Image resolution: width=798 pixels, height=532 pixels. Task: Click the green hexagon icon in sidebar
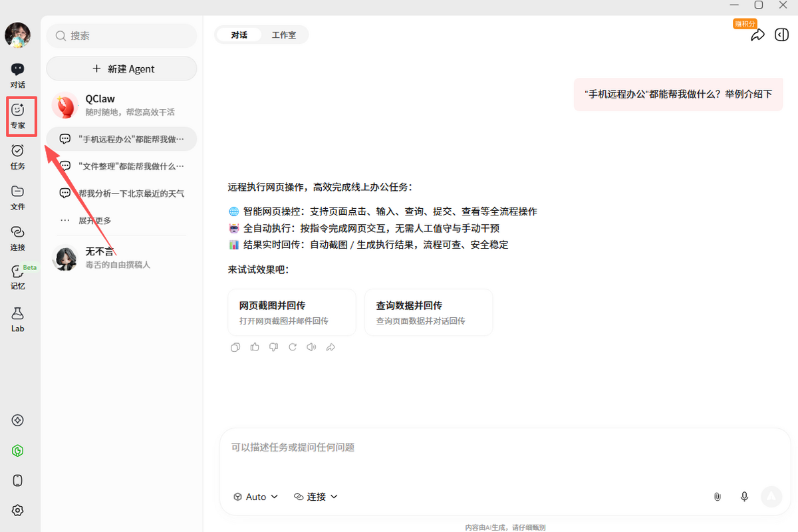(x=18, y=451)
